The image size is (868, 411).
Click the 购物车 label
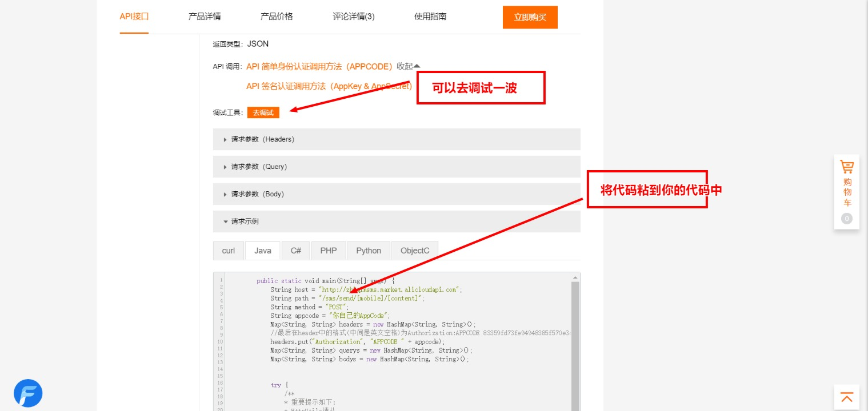(x=847, y=192)
